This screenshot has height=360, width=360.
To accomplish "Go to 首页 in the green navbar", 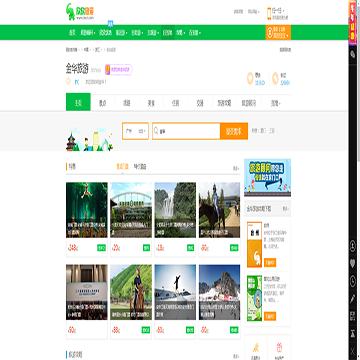I will coord(72,33).
